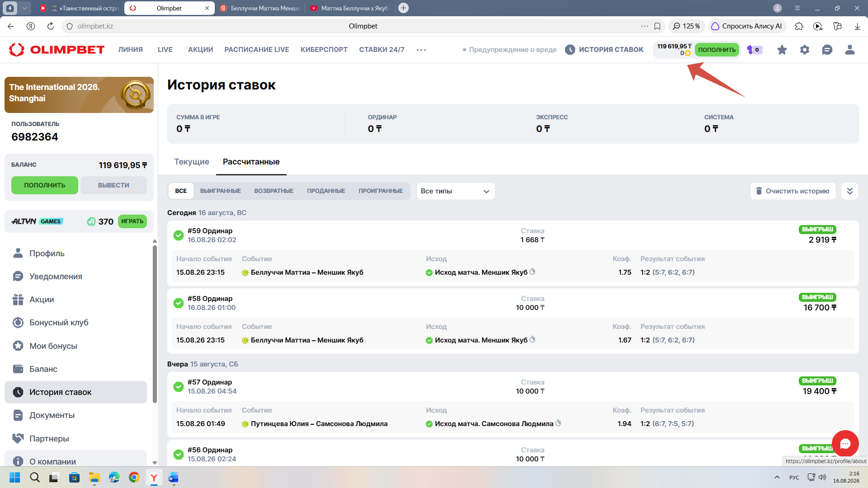The image size is (868, 488).
Task: Select the Рассчитанные tab
Action: 251,162
